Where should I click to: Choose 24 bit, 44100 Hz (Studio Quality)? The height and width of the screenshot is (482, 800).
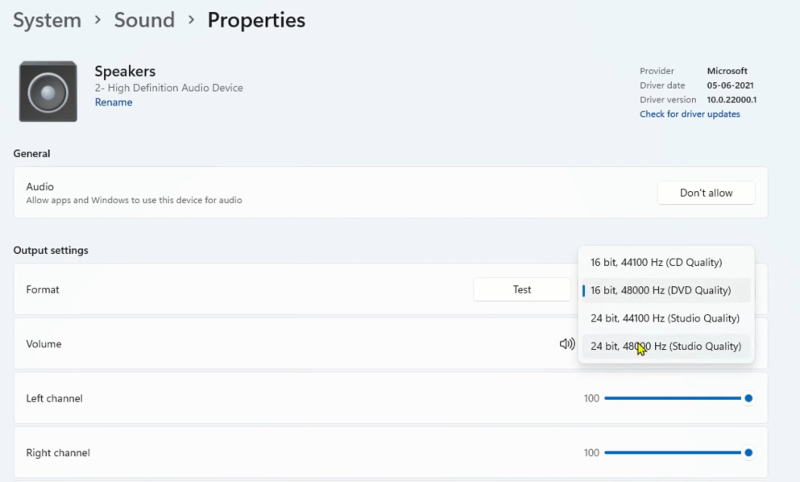click(666, 318)
